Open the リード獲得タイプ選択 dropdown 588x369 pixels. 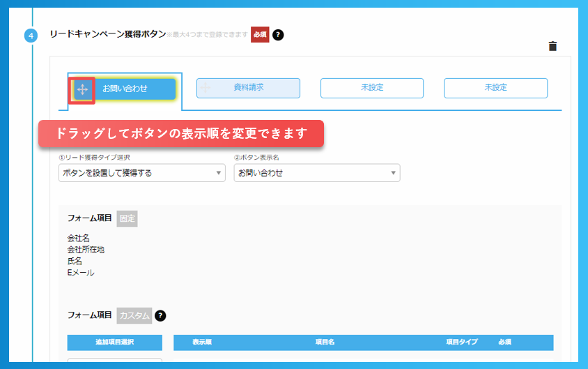click(141, 172)
